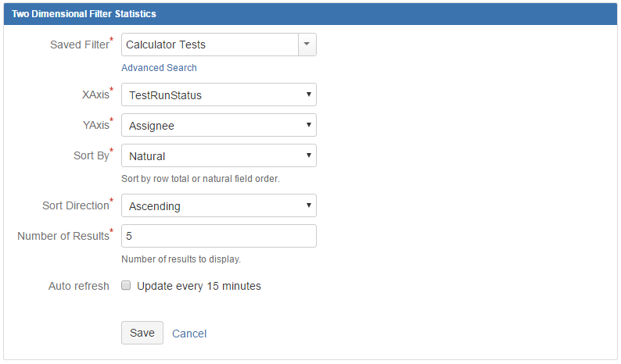Open the Advanced Search link
The width and height of the screenshot is (621, 364).
[159, 68]
